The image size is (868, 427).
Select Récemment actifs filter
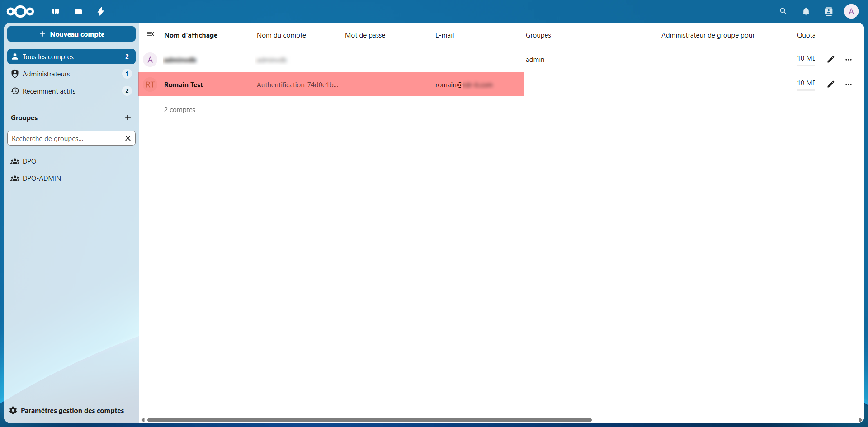tap(71, 91)
